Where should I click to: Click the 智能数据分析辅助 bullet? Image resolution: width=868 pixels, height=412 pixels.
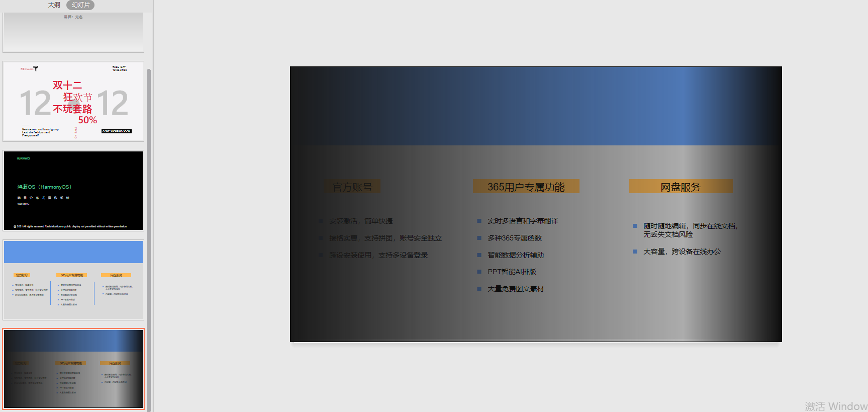[516, 255]
